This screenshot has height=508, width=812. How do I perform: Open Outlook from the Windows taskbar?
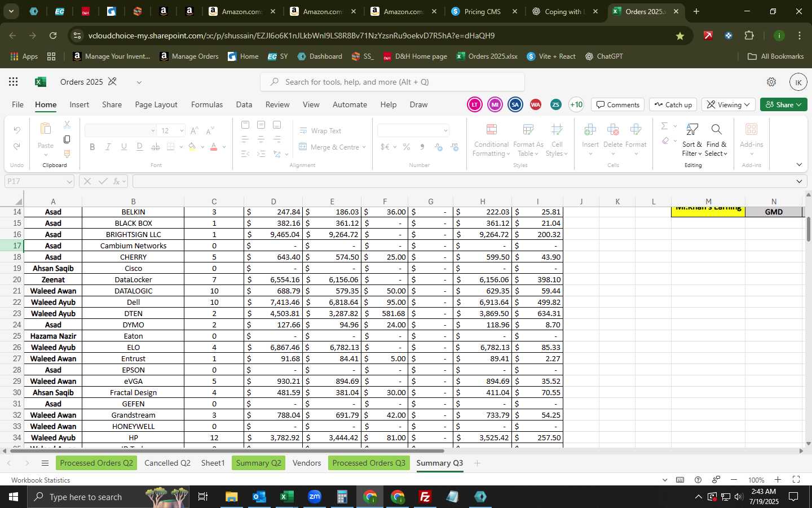tap(259, 497)
